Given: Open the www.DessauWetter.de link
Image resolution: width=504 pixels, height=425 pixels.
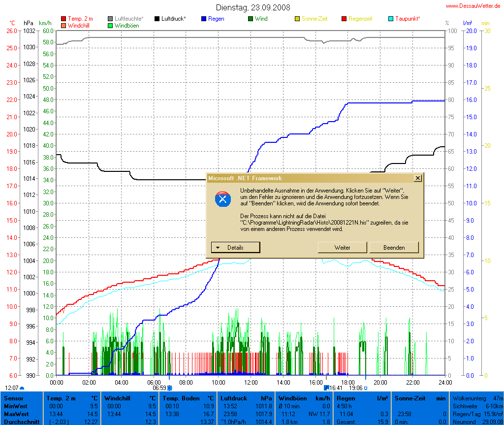Looking at the screenshot, I should pos(473,6).
